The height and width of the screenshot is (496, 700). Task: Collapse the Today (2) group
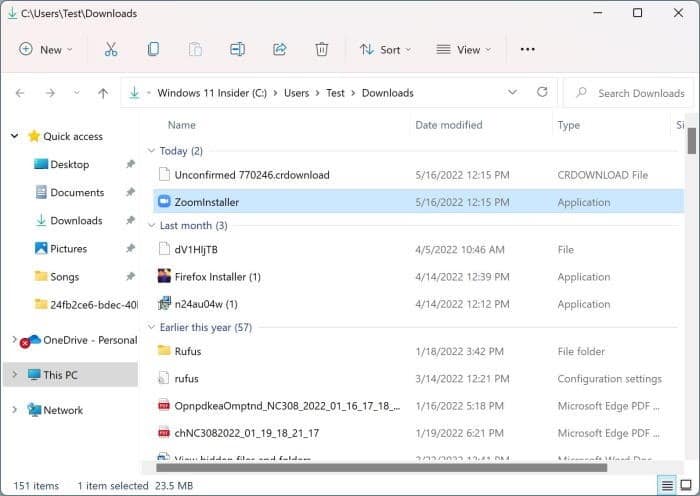point(151,151)
